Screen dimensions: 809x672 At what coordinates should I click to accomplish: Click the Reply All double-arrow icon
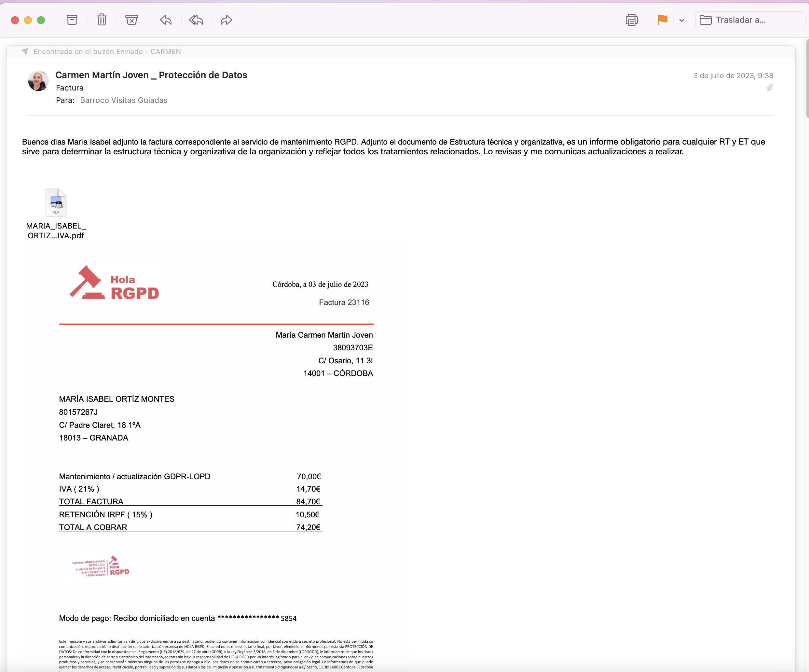pyautogui.click(x=196, y=20)
